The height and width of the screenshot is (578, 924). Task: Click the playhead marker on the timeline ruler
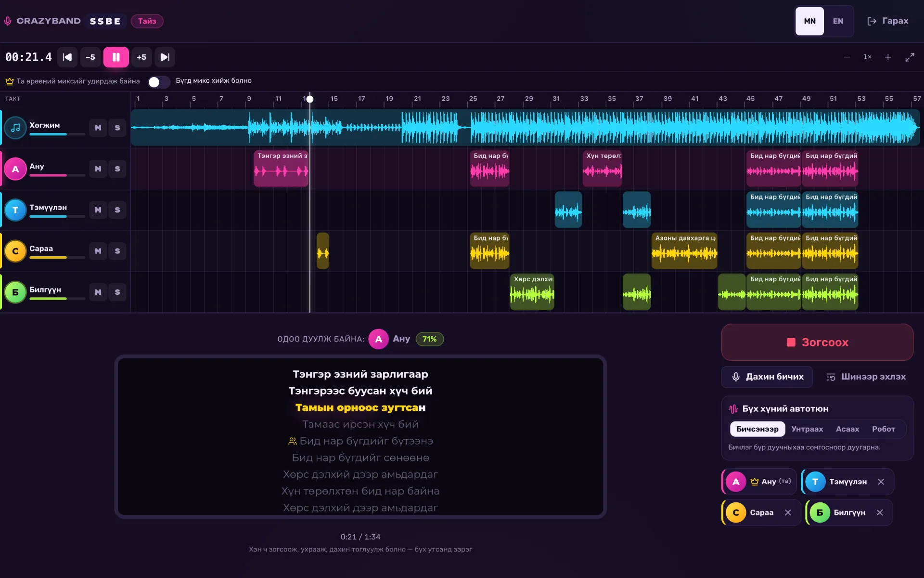click(310, 99)
